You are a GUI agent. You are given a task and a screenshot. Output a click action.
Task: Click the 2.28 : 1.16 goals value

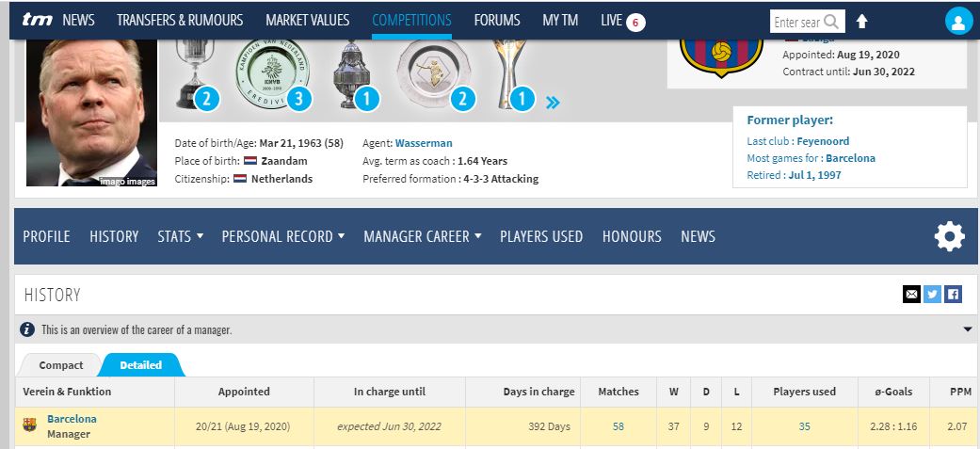893,426
